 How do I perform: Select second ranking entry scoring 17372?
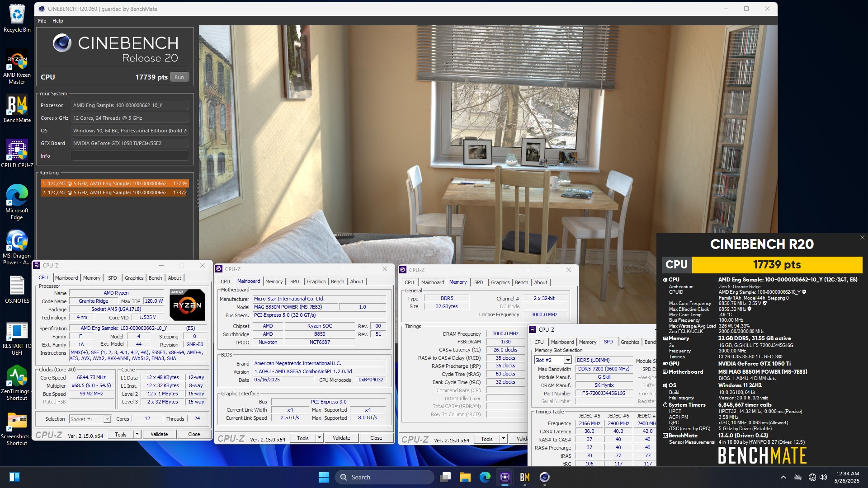(x=114, y=192)
